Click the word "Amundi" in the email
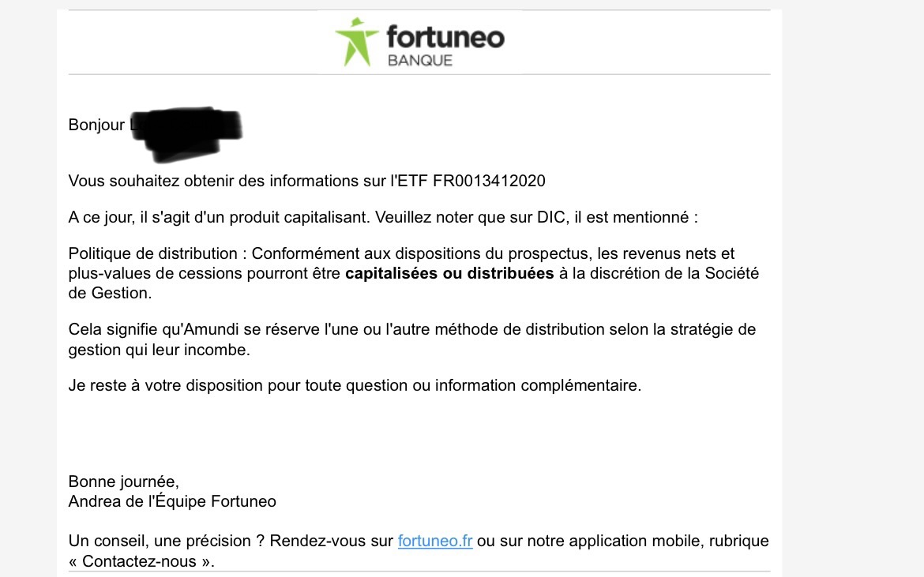 (211, 329)
